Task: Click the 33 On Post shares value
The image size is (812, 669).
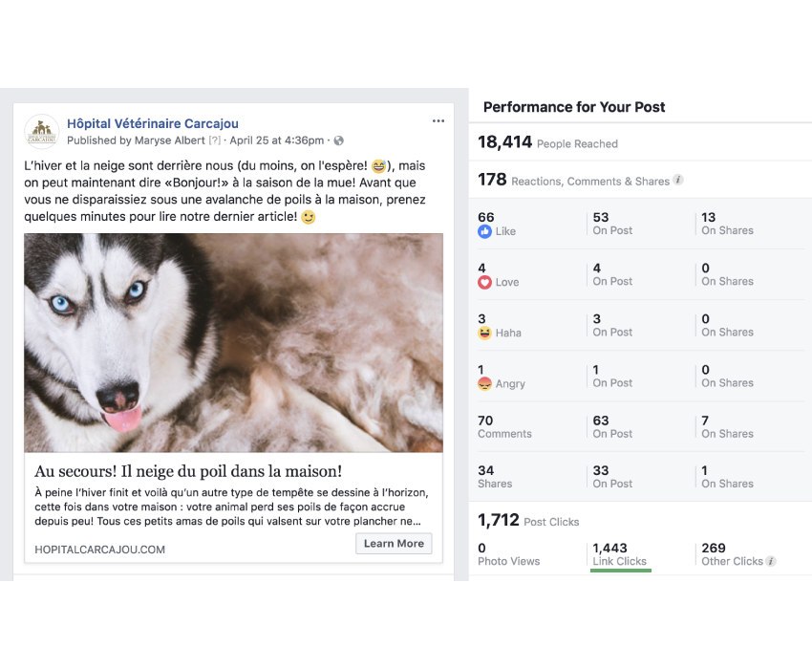Action: click(612, 477)
